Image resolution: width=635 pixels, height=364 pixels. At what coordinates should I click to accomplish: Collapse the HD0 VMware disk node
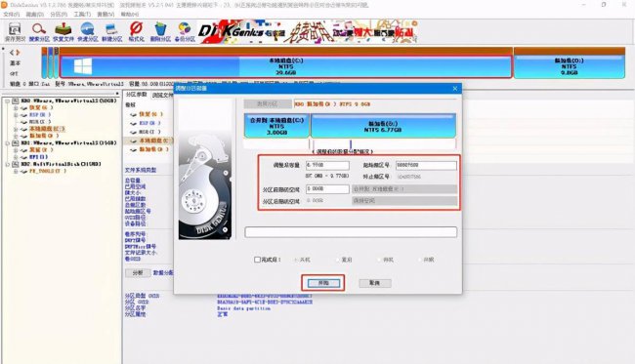click(7, 101)
